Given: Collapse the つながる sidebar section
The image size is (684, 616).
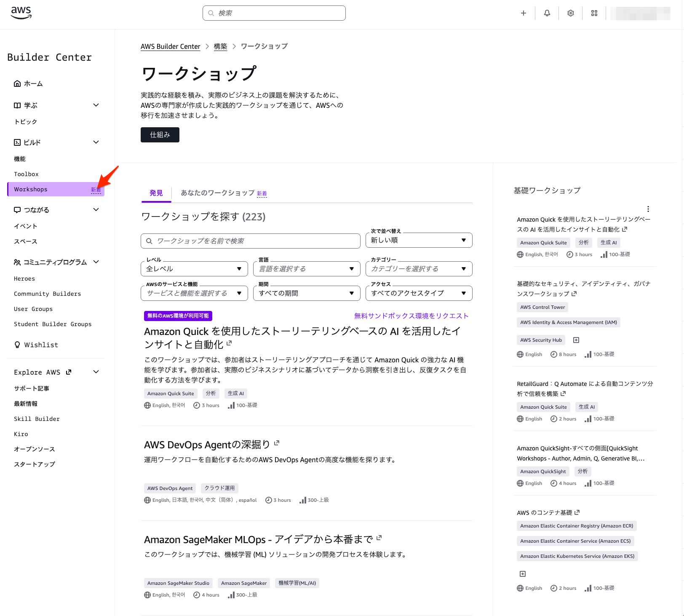Looking at the screenshot, I should pyautogui.click(x=96, y=209).
